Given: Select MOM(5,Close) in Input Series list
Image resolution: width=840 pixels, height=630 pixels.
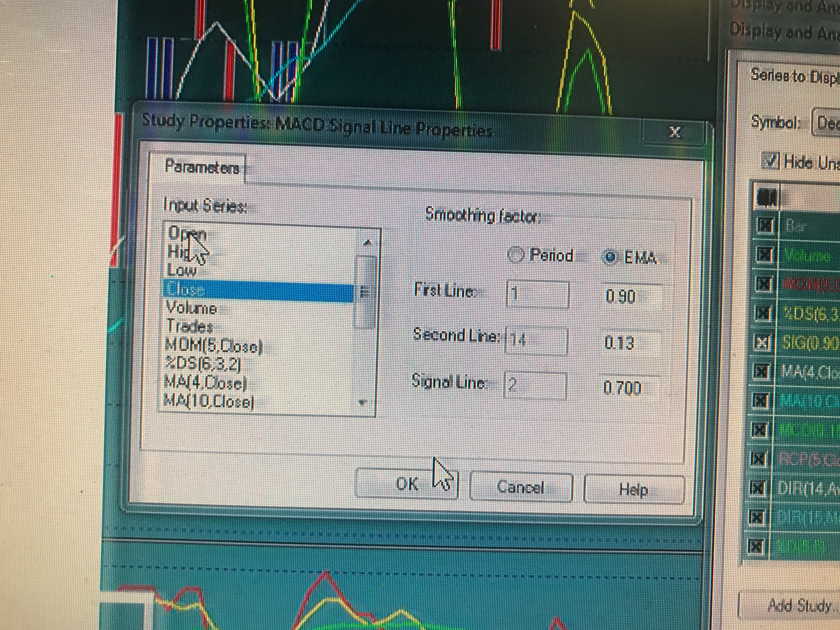Looking at the screenshot, I should click(214, 346).
